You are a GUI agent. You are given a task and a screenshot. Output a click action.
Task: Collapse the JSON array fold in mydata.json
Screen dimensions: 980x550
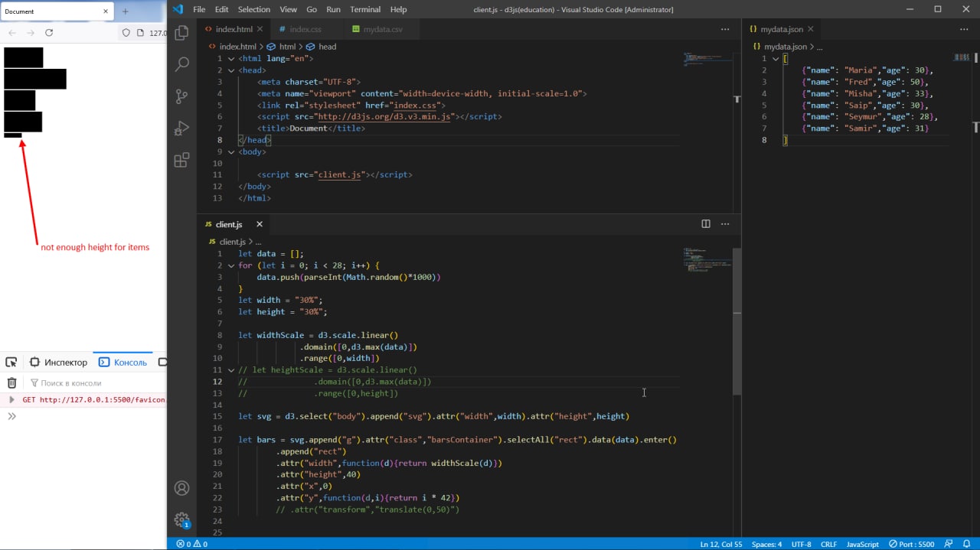tap(775, 59)
